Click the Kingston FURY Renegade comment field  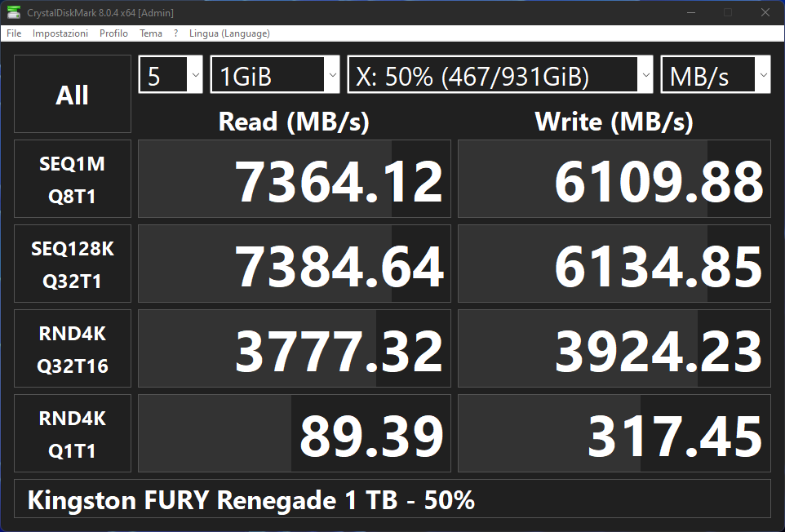(392, 499)
